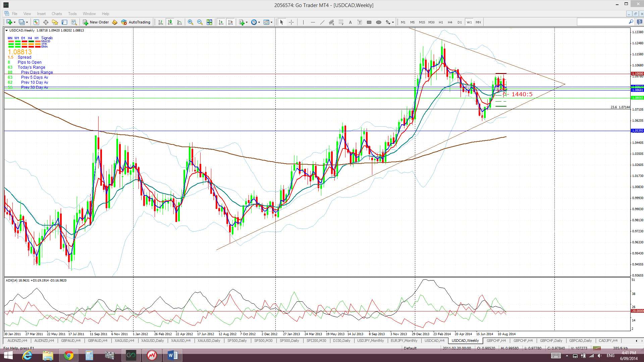
Task: Expand the templates dropdown
Action: point(271,22)
